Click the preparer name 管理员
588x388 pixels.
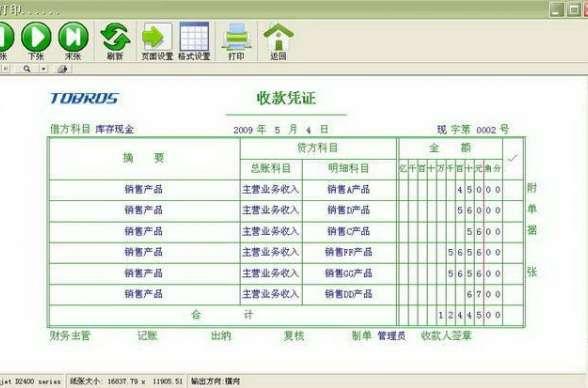pyautogui.click(x=391, y=336)
